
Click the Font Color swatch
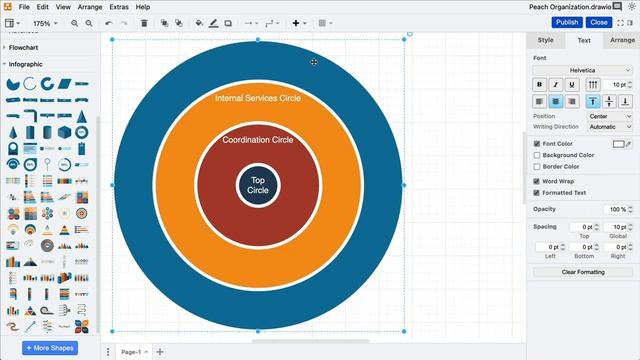618,144
